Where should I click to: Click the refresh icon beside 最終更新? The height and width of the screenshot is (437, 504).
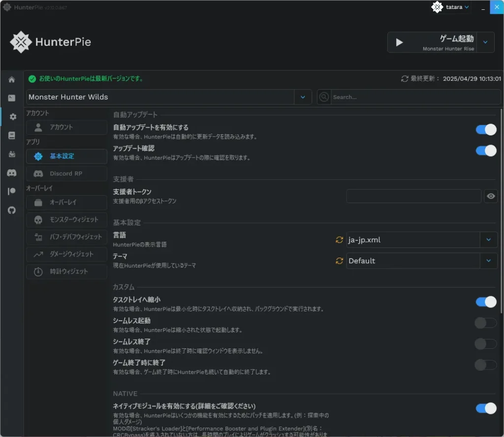(x=405, y=78)
